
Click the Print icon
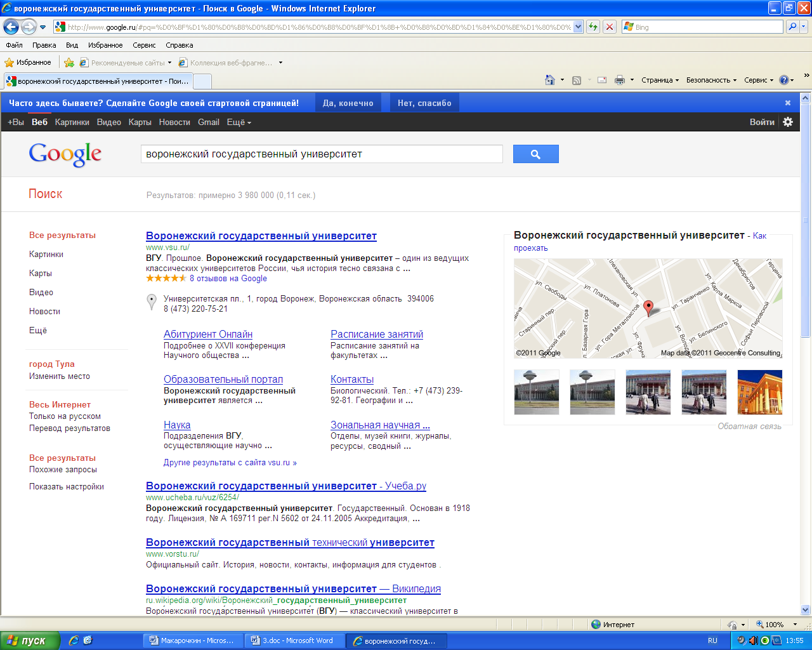620,80
